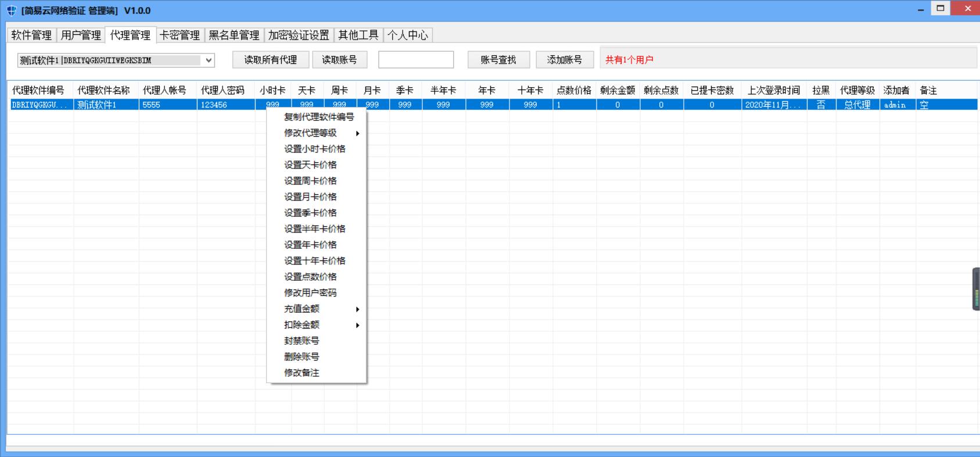Image resolution: width=980 pixels, height=457 pixels.
Task: Choose 封禁账号 from the context menu
Action: 301,341
